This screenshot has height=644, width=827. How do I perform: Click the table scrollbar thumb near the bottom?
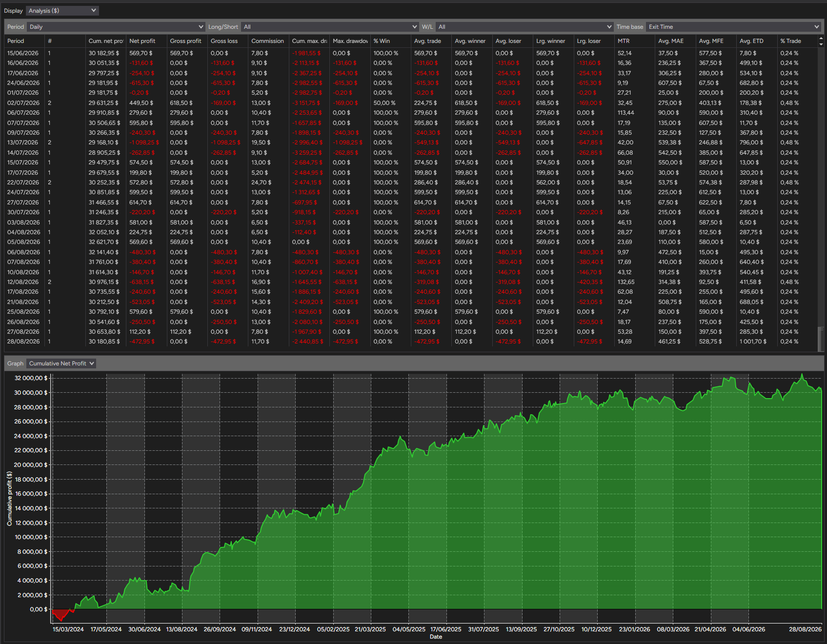pyautogui.click(x=821, y=338)
